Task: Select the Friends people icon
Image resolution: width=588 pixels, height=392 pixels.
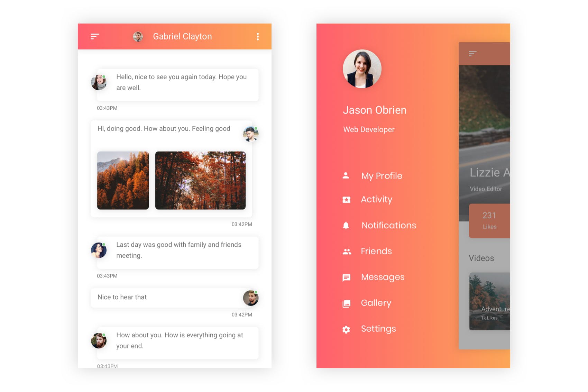Action: (x=346, y=252)
